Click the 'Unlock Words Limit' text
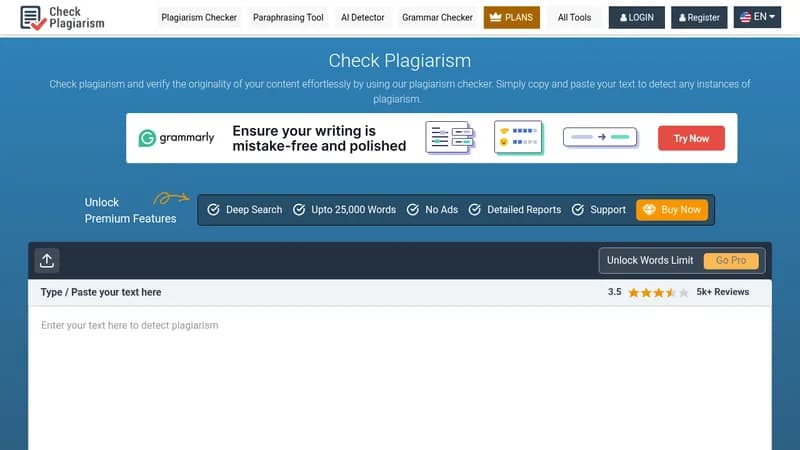Screen dimensions: 800x450 (650, 260)
